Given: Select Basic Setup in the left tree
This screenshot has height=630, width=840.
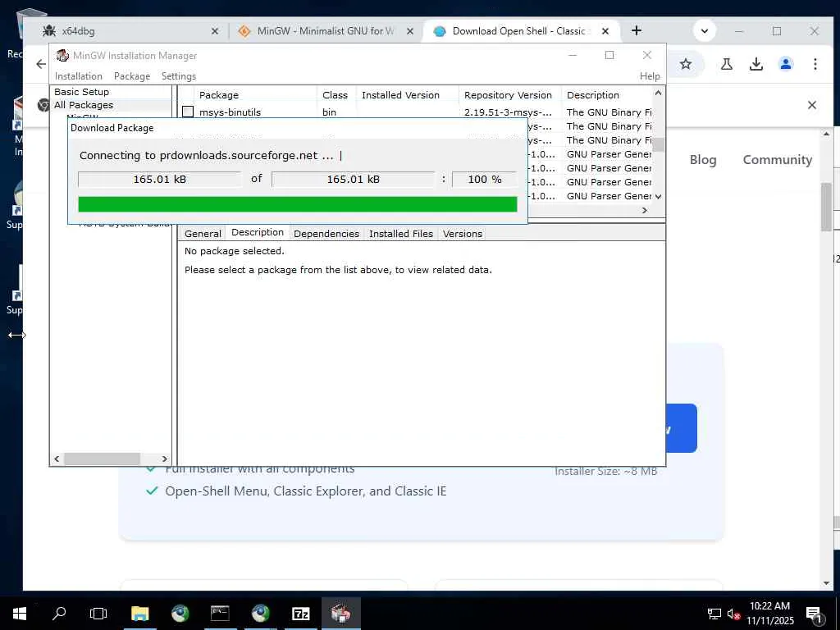Looking at the screenshot, I should tap(81, 92).
